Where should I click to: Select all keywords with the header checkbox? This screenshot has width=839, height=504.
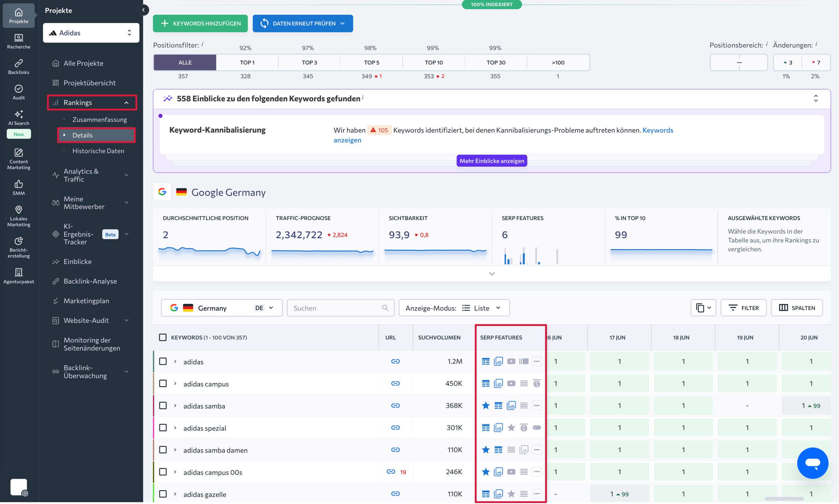pyautogui.click(x=163, y=337)
